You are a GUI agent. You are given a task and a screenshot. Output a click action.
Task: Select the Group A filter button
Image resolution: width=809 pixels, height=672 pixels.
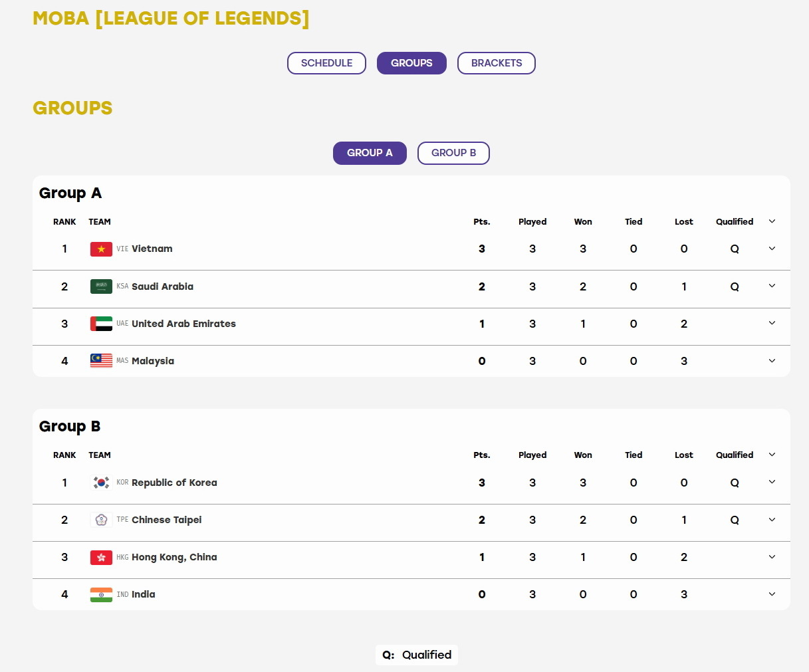(370, 153)
